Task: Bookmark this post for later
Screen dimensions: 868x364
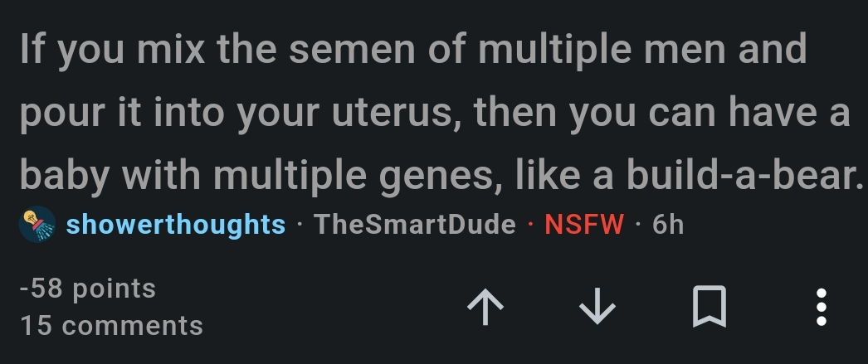Action: (710, 307)
